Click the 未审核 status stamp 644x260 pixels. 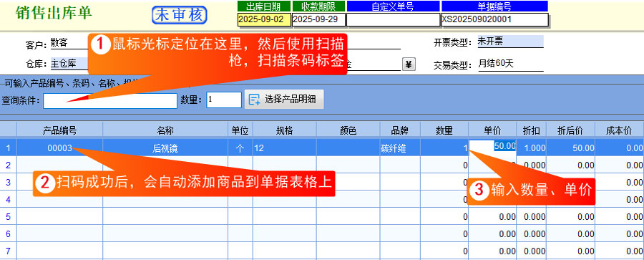179,15
